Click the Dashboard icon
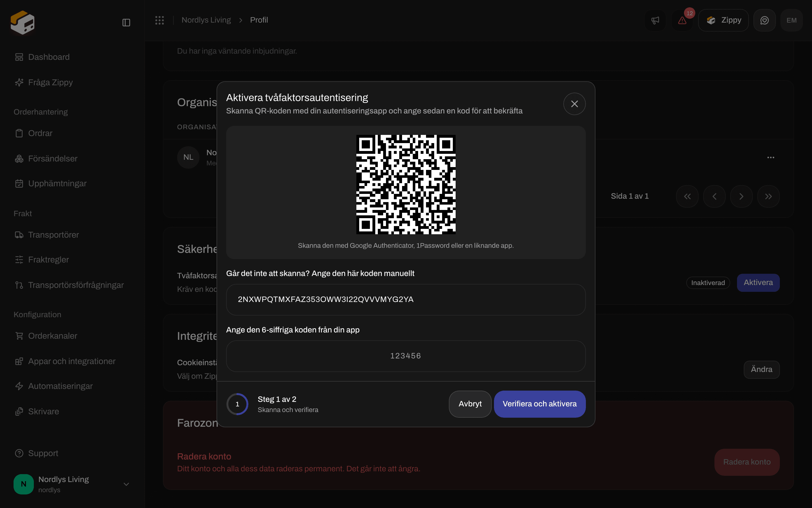 (x=19, y=57)
